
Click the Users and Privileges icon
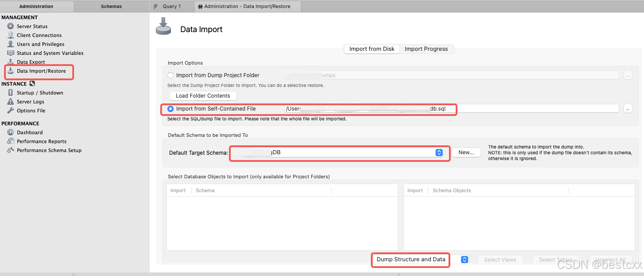[x=10, y=44]
